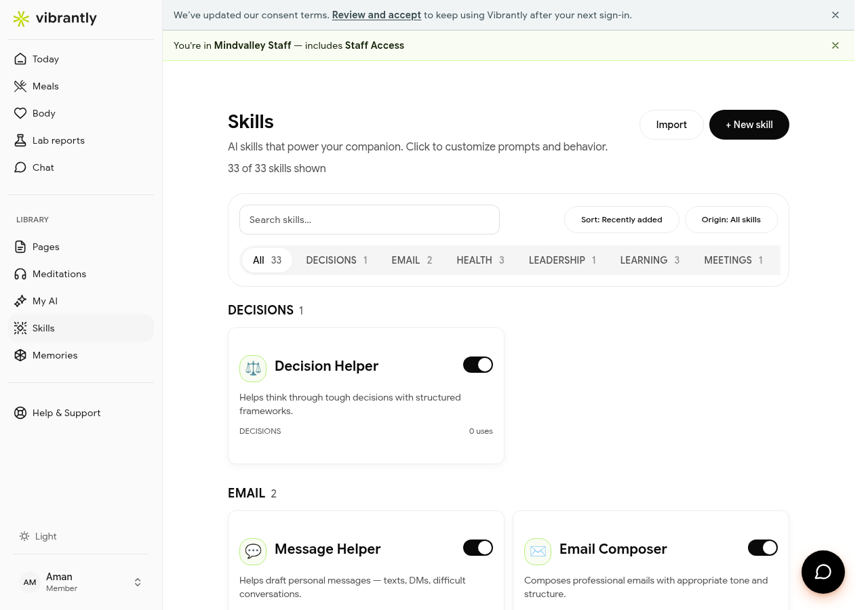Dismiss the consent terms banner
Image resolution: width=868 pixels, height=610 pixels.
[835, 15]
